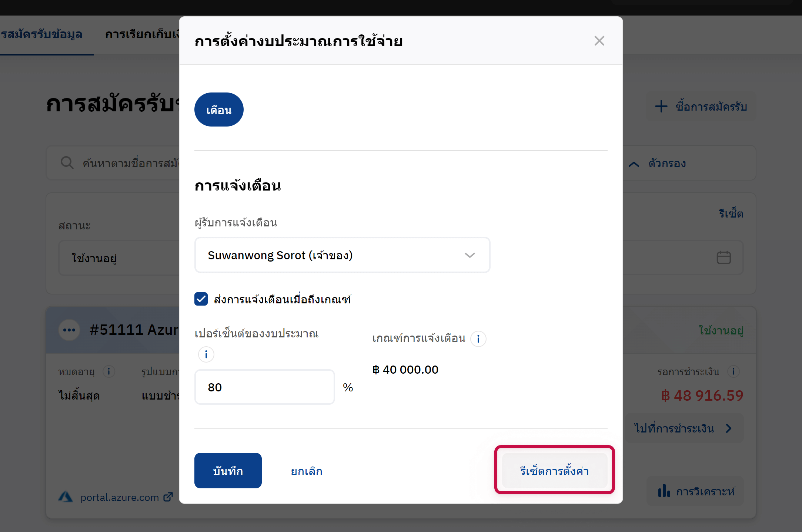Click the รีเซ็ตการตั้งค่า button
The height and width of the screenshot is (532, 802).
(554, 471)
